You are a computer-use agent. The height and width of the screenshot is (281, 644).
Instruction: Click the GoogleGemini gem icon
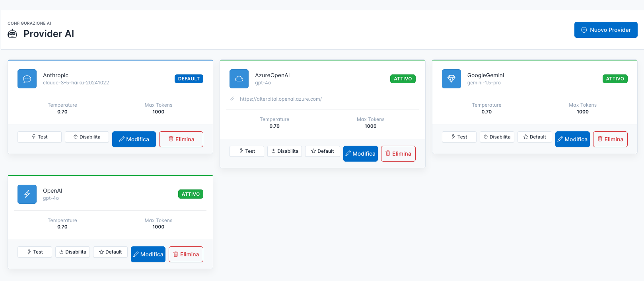(x=451, y=79)
